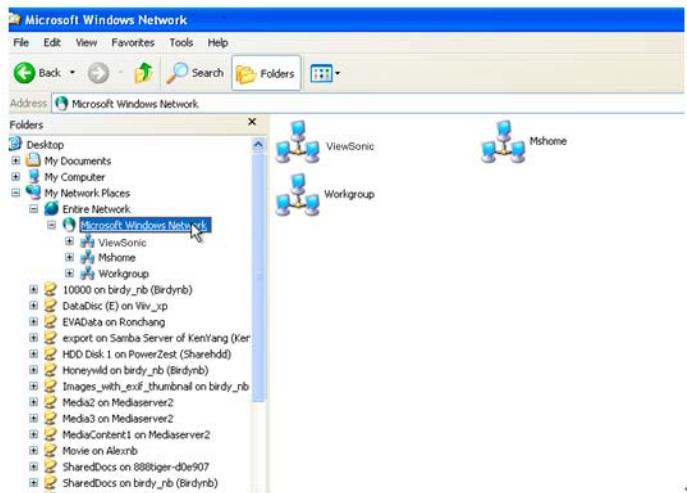Click My Documents folder icon in tree
The width and height of the screenshot is (687, 493).
pyautogui.click(x=33, y=160)
